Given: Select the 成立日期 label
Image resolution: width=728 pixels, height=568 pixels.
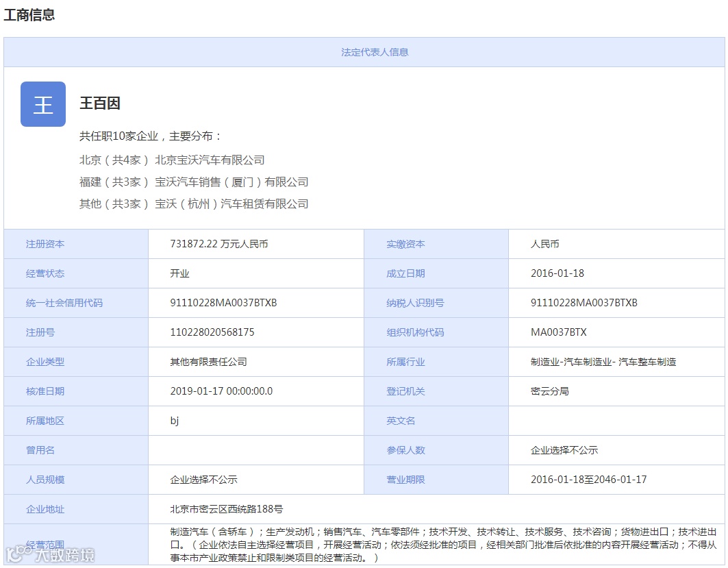Looking at the screenshot, I should coord(406,273).
